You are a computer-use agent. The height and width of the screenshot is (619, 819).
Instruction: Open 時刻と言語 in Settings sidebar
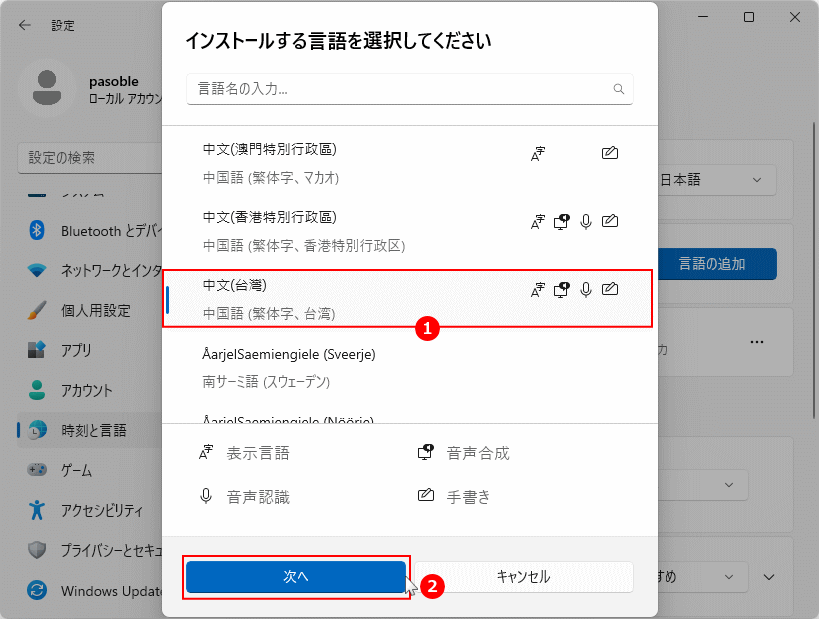click(90, 430)
